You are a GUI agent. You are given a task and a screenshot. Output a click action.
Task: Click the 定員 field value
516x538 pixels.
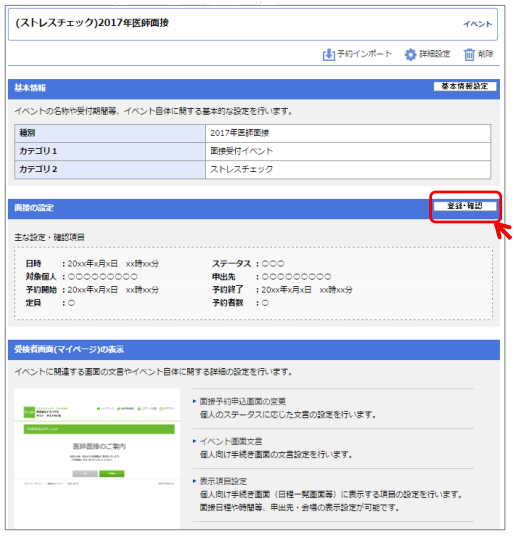[x=71, y=303]
